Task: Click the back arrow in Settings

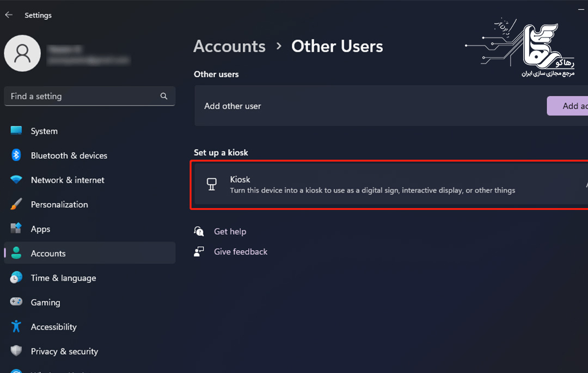Action: pyautogui.click(x=9, y=15)
